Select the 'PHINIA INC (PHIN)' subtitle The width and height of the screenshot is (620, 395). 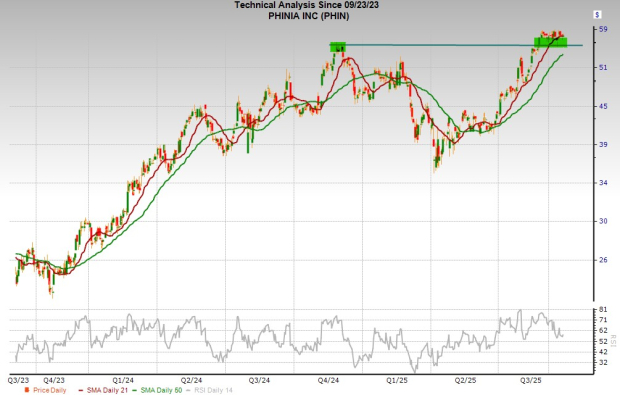[308, 16]
